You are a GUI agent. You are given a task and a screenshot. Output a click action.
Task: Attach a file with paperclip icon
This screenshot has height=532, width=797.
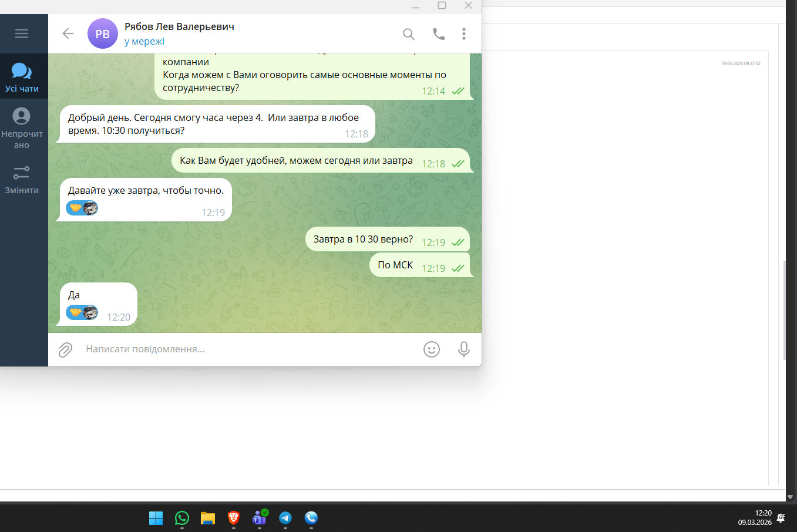click(65, 350)
